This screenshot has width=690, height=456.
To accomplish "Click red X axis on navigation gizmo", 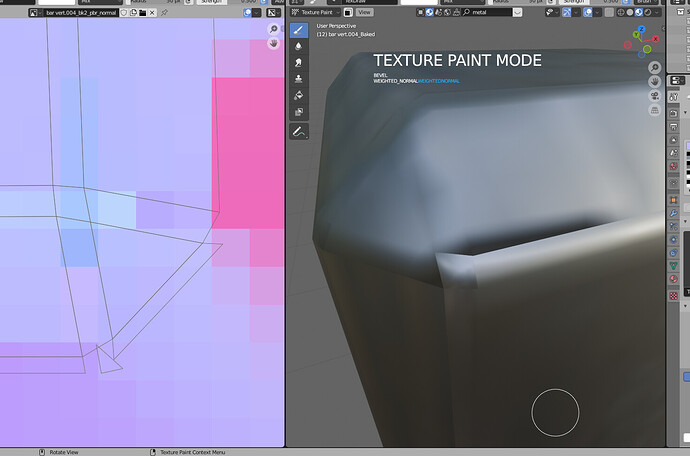I will [x=656, y=39].
